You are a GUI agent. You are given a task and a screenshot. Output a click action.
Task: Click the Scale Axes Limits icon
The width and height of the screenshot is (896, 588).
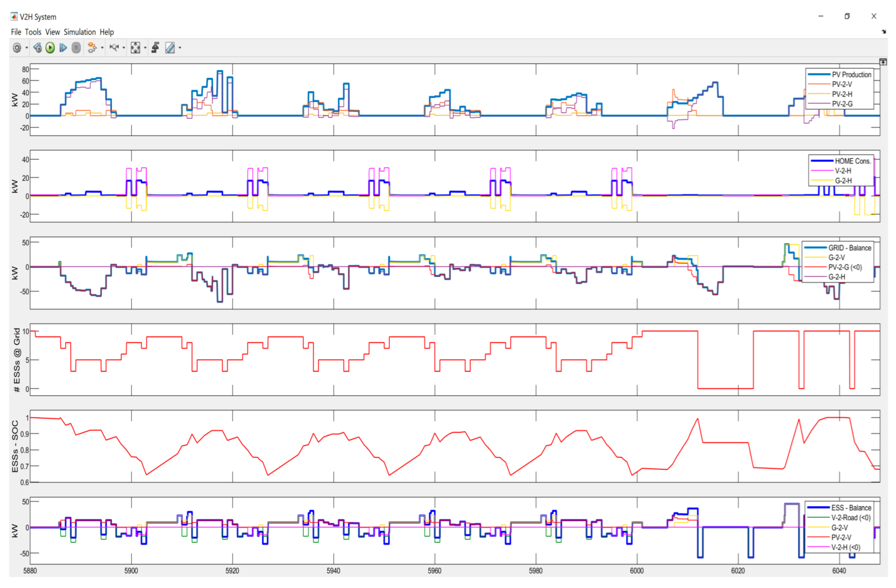(135, 48)
